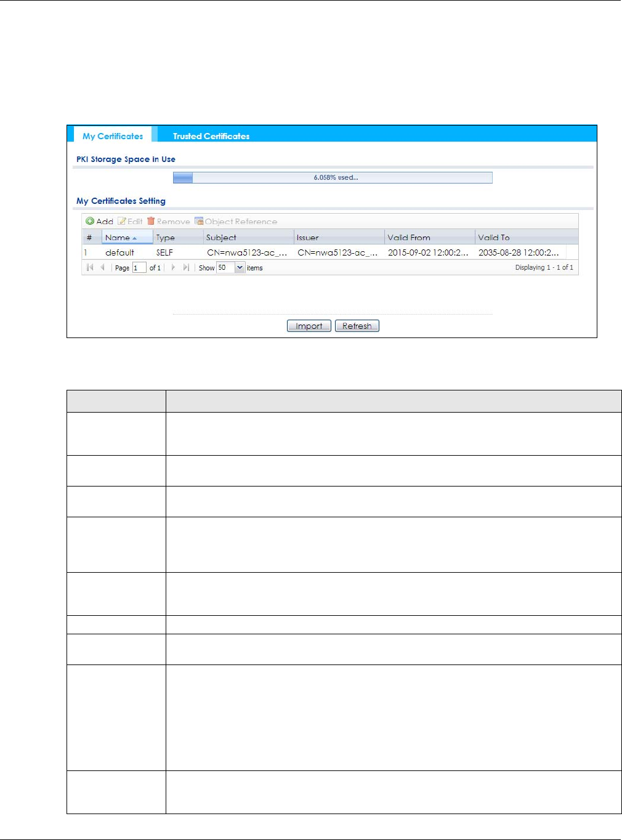Click the Import button
Screen dimensions: 622x840
[309, 326]
